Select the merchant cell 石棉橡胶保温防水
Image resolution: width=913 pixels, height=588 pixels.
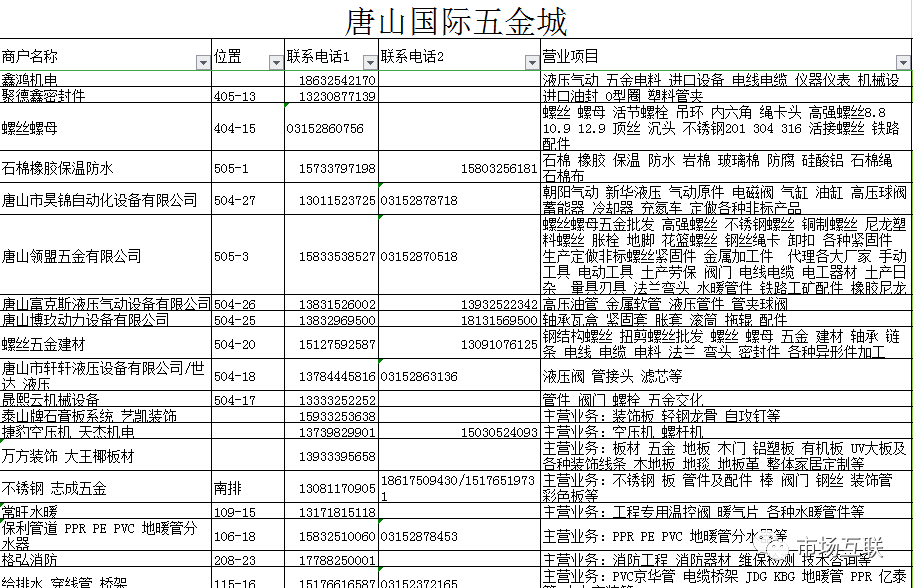click(105, 168)
